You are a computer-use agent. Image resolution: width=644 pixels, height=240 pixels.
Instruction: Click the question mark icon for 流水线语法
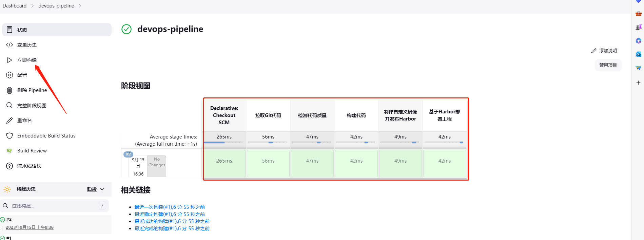pos(9,166)
